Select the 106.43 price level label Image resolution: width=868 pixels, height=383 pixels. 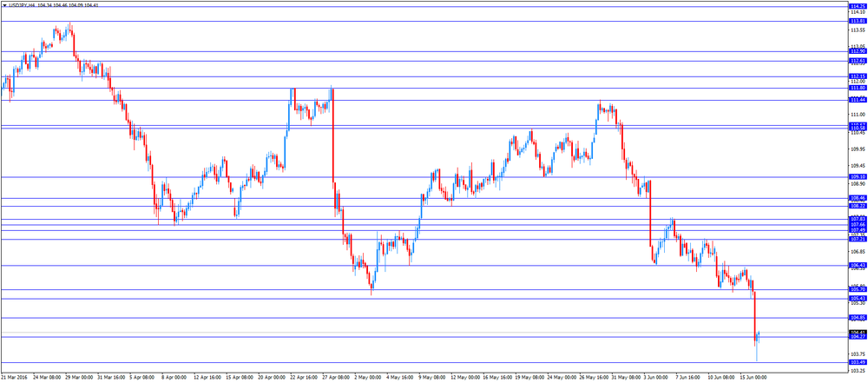click(858, 266)
